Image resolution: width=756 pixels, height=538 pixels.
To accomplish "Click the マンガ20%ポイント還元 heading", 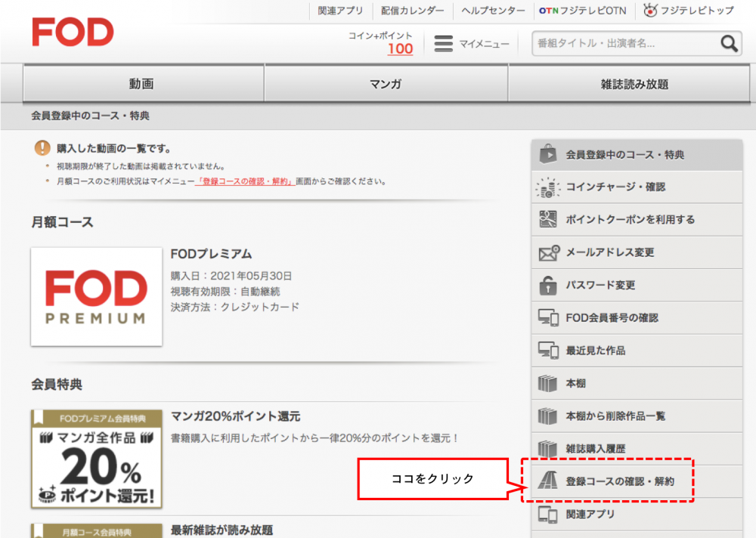I will [x=236, y=416].
